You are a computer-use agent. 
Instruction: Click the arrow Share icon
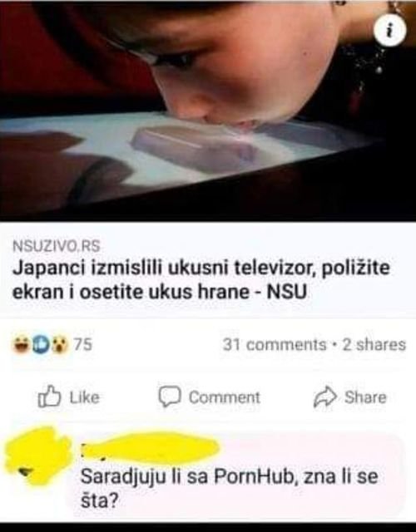click(x=325, y=397)
